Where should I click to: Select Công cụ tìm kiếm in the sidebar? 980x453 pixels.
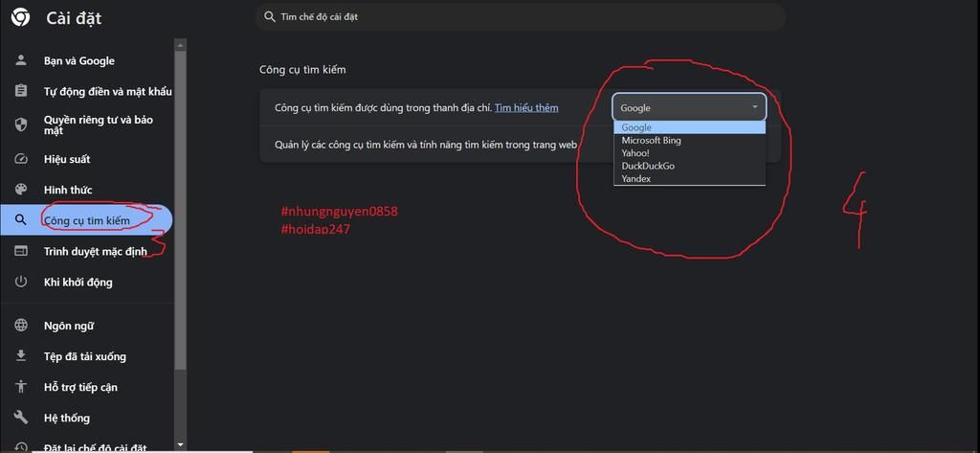click(x=86, y=220)
